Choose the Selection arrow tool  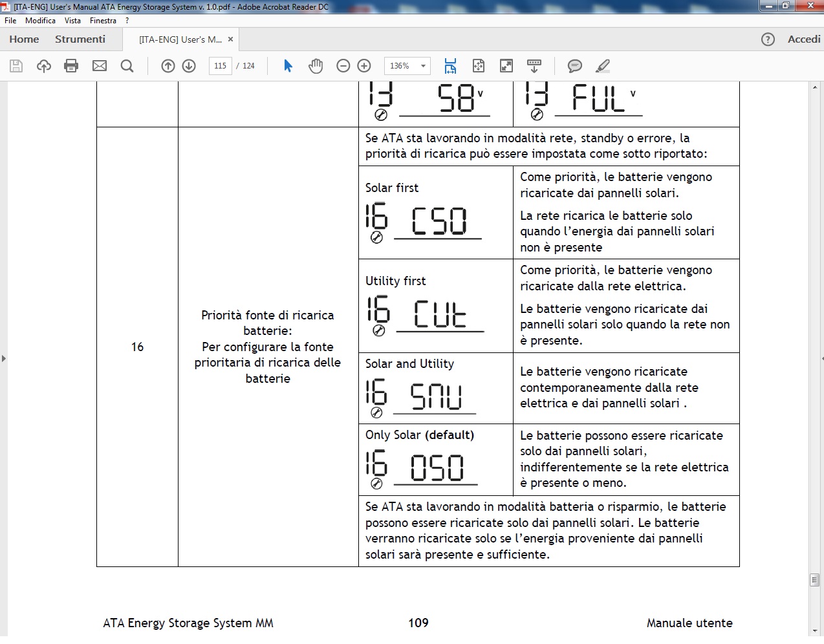pyautogui.click(x=288, y=66)
